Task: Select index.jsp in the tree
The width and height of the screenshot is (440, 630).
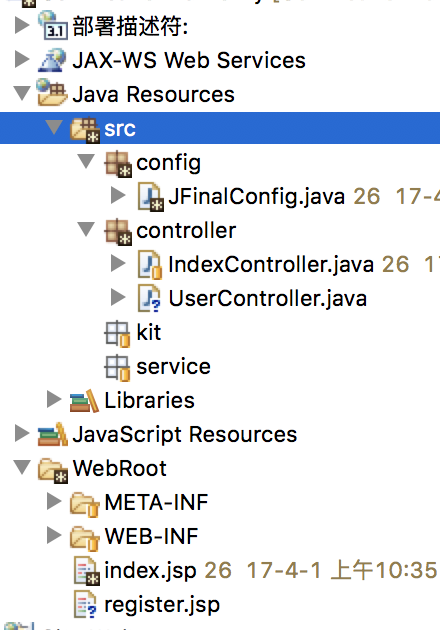Action: (x=150, y=571)
